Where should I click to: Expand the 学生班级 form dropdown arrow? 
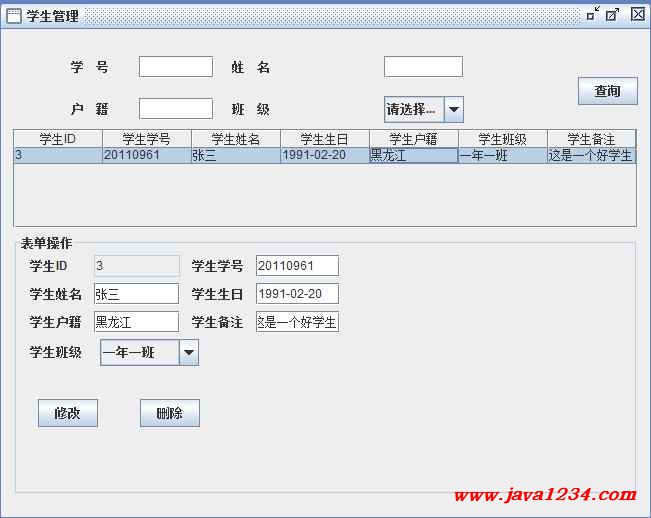[188, 353]
